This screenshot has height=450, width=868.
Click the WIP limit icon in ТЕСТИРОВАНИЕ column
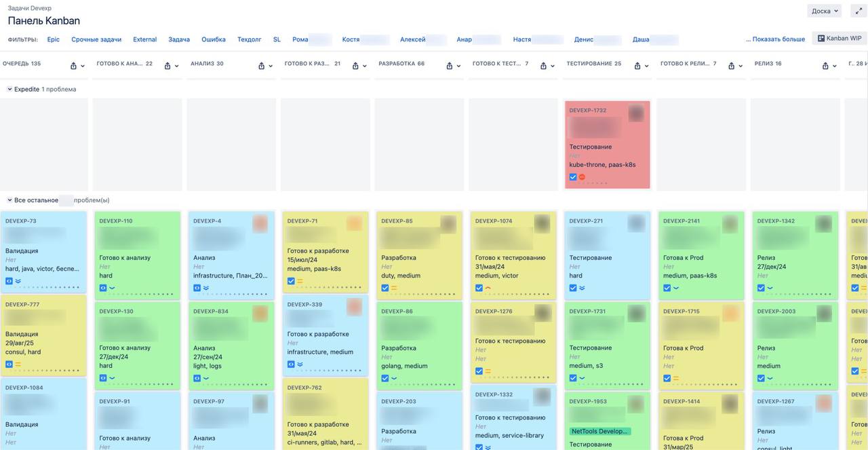click(636, 65)
